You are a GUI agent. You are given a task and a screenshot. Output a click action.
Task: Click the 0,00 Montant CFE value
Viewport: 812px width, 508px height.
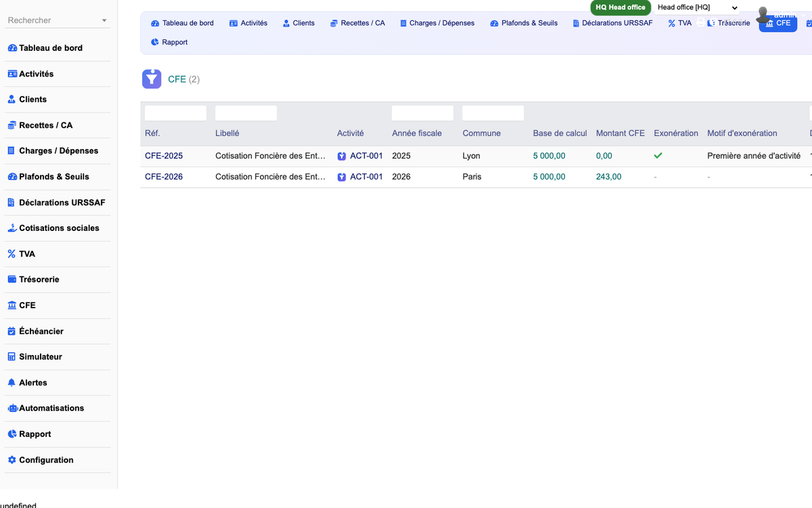click(x=604, y=156)
